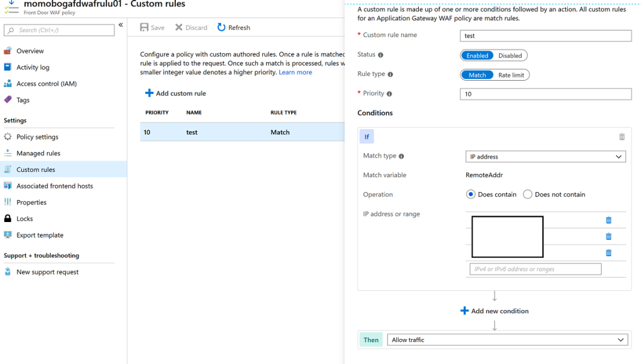Click the Rule type info icon
This screenshot has height=364, width=641.
(391, 74)
